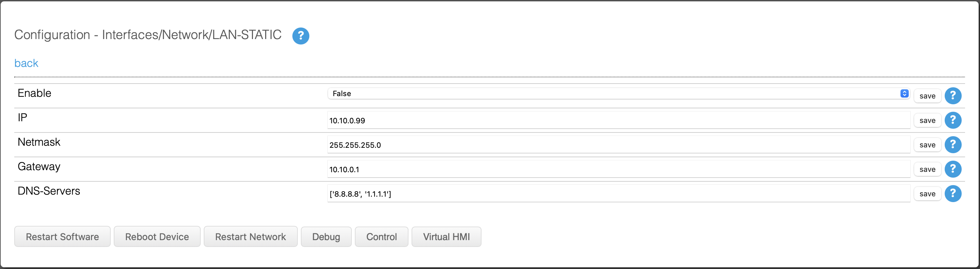This screenshot has height=269, width=980.
Task: Focus the Netmask field 255.255.255.0
Action: coord(619,145)
